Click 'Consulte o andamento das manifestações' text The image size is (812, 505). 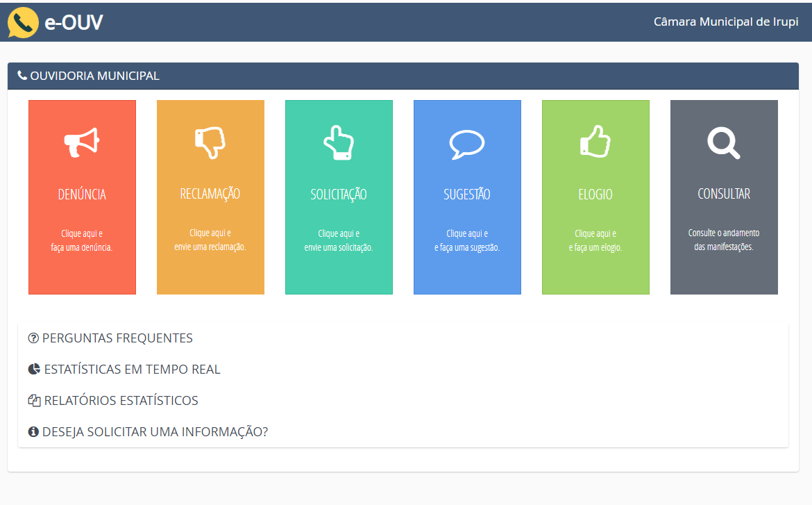[x=724, y=240]
